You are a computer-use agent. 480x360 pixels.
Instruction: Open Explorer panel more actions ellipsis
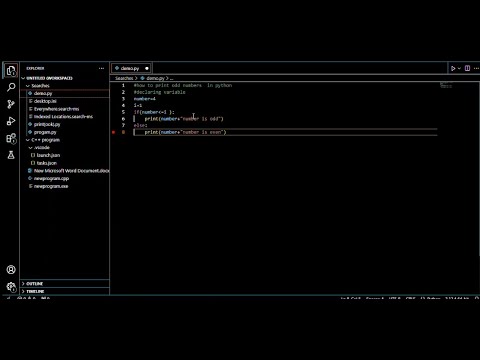pyautogui.click(x=101, y=68)
